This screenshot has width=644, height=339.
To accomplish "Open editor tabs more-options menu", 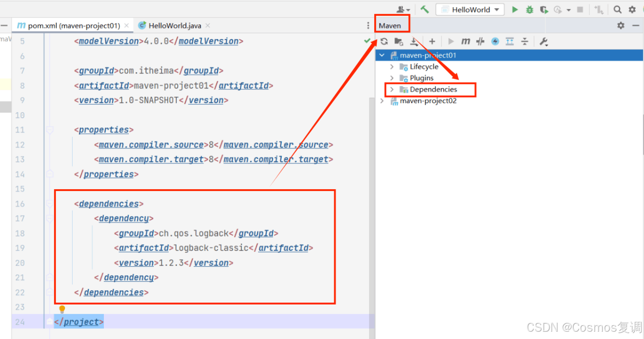I will (x=368, y=26).
